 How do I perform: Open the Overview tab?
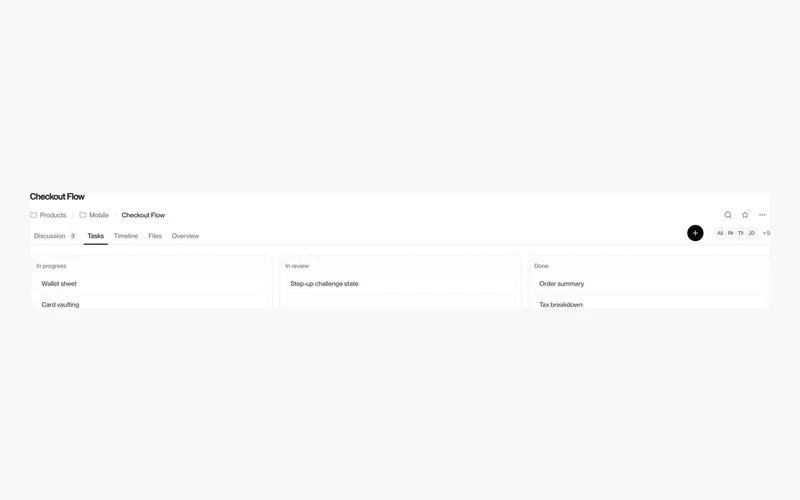[x=185, y=236]
